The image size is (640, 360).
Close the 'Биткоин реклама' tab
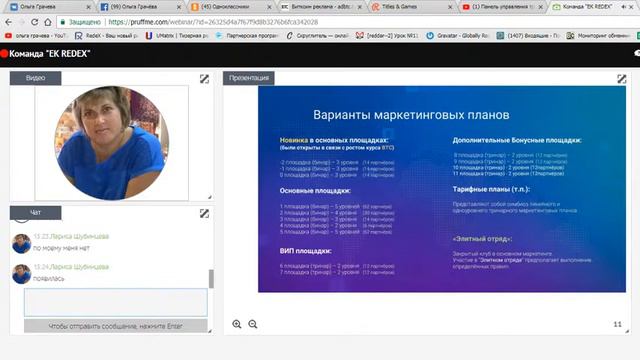(360, 7)
